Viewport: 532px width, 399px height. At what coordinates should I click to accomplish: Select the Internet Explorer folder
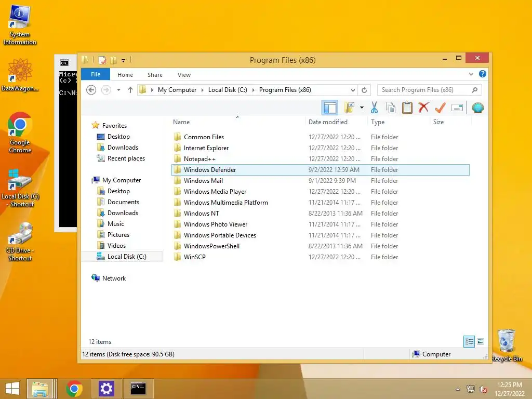321,148
